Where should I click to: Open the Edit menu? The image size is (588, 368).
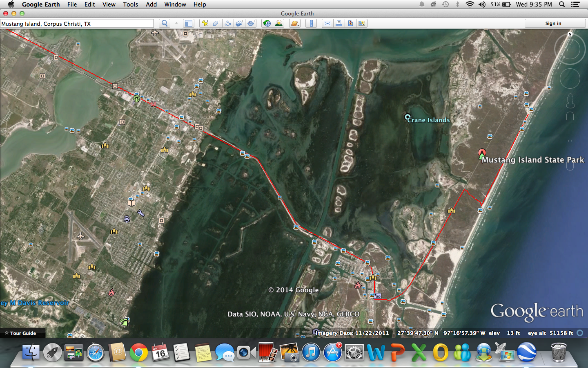click(89, 4)
